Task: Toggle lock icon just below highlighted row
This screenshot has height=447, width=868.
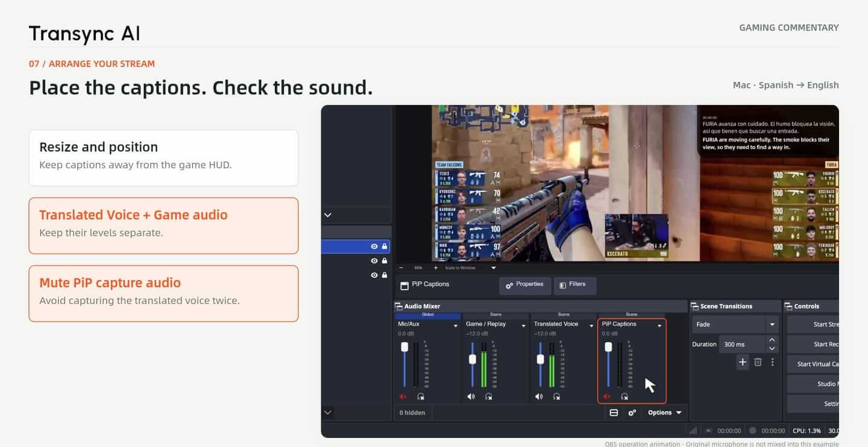Action: [385, 261]
